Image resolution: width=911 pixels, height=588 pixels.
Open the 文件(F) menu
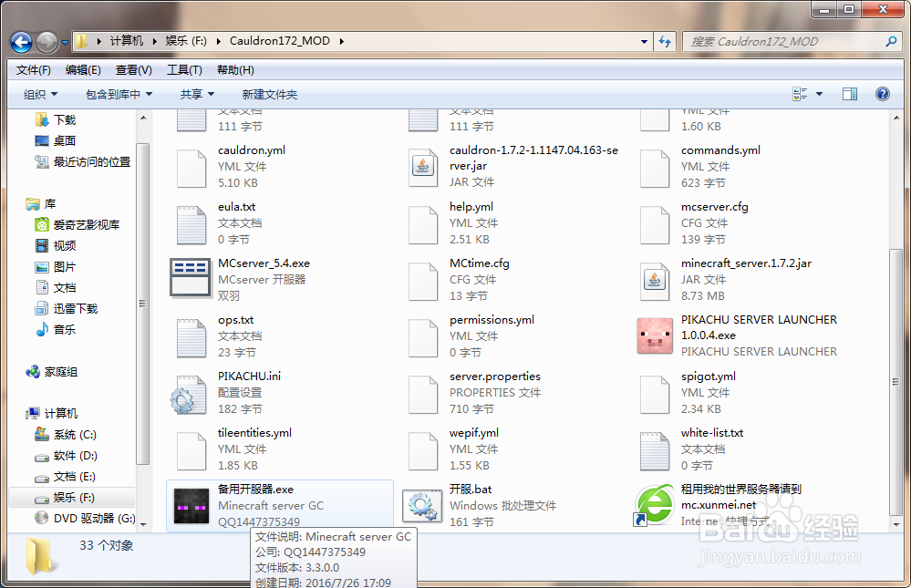(x=33, y=69)
